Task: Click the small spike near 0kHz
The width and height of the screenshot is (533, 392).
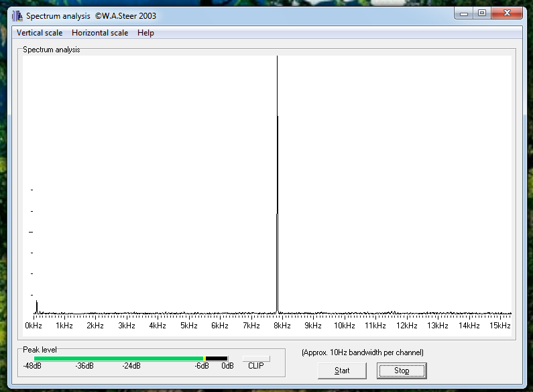Action: [36, 307]
